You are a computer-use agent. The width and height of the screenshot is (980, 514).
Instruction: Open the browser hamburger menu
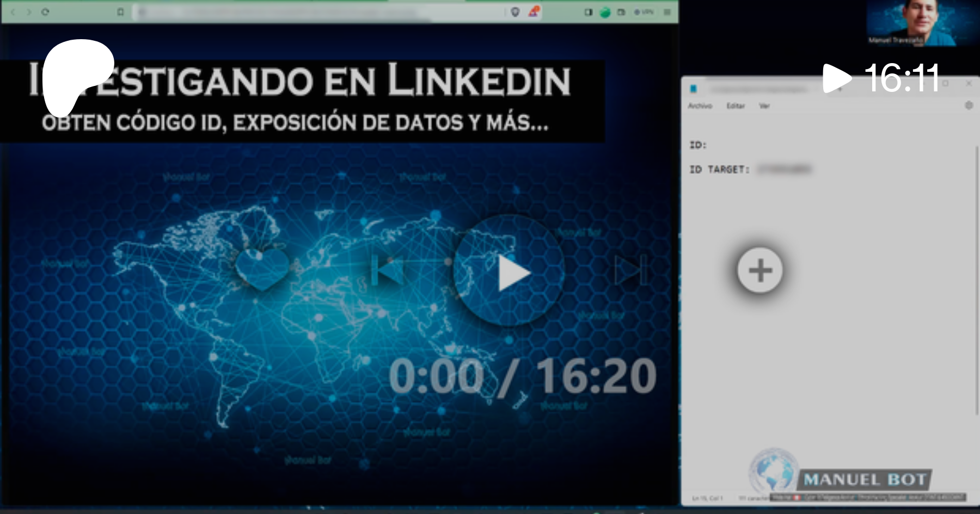[667, 11]
